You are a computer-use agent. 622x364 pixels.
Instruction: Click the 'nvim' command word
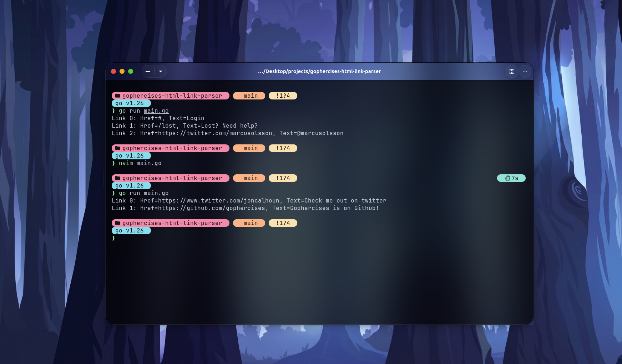126,163
